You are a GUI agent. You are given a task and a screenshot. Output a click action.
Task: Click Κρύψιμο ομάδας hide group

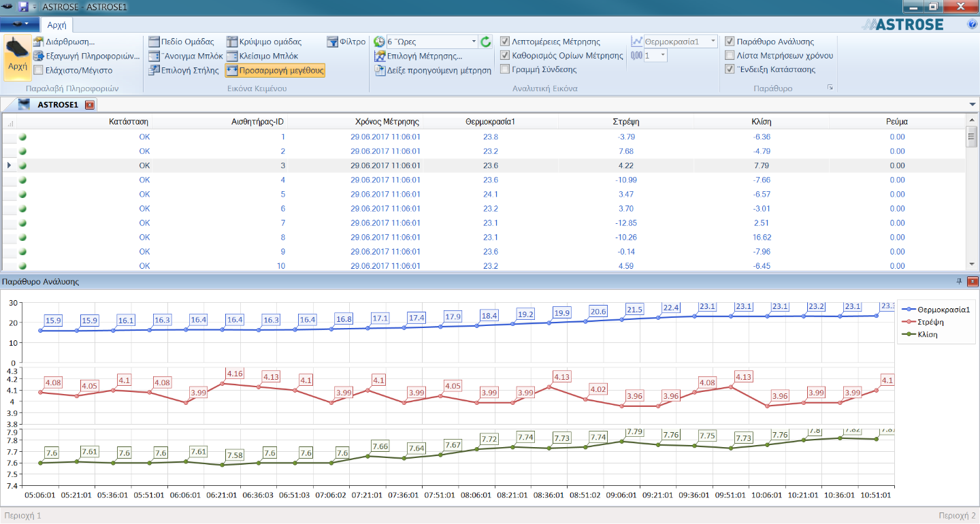264,42
